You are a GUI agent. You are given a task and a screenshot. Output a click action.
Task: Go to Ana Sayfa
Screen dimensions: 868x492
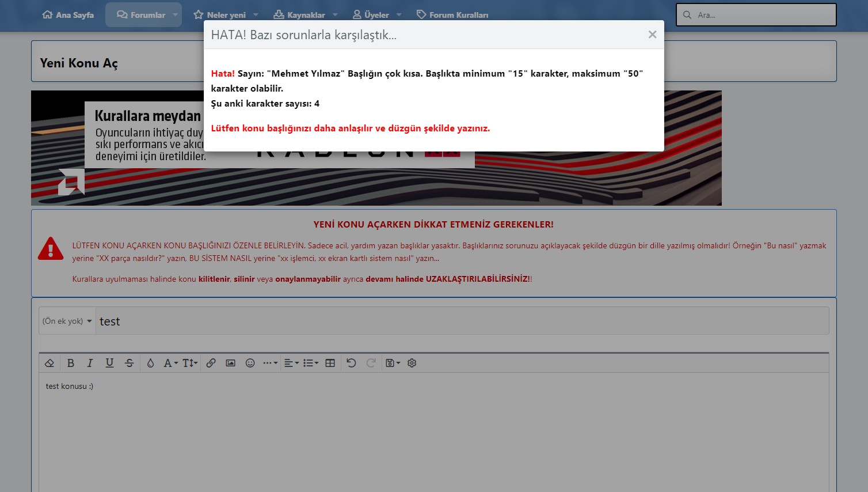[68, 15]
